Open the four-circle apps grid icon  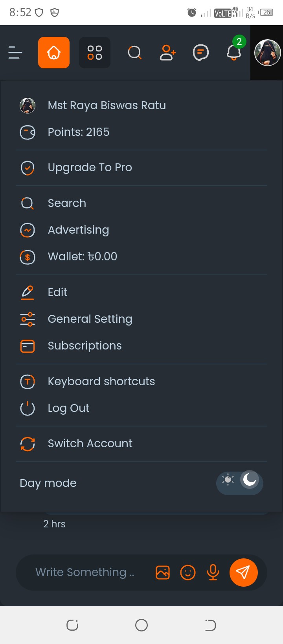(x=95, y=53)
